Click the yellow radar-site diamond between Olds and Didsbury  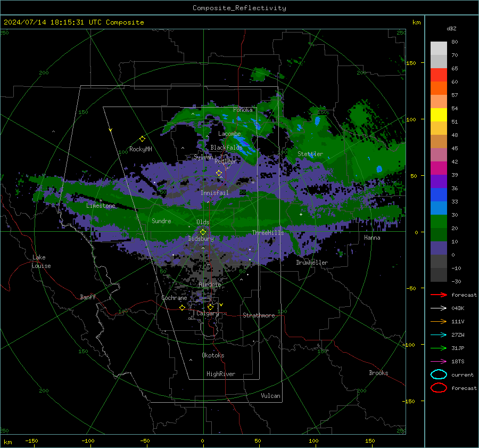pos(203,232)
